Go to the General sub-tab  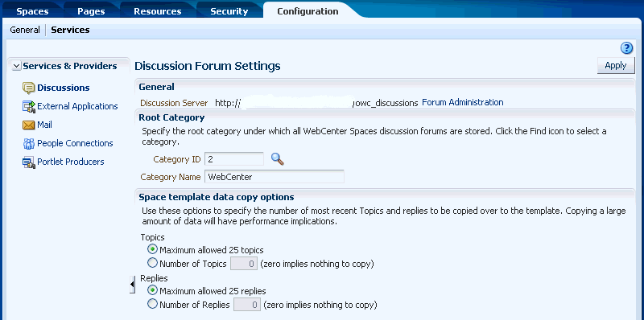(25, 30)
